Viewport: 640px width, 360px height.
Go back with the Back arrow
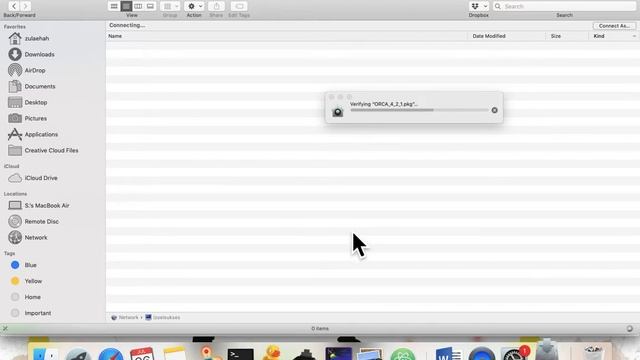coord(13,6)
